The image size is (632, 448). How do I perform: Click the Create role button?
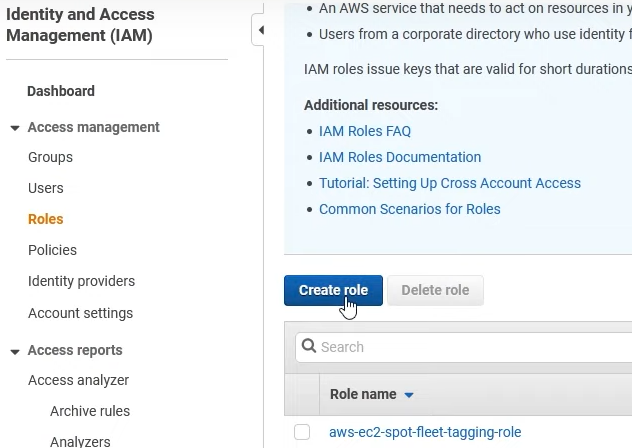click(333, 290)
